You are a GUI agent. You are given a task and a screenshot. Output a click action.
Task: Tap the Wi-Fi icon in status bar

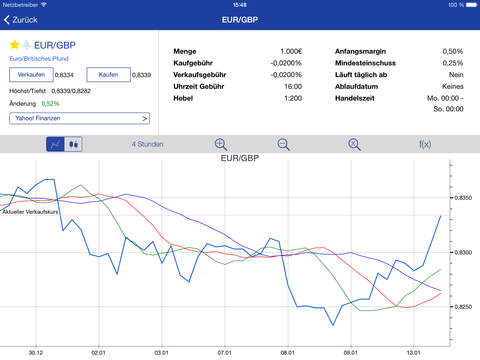coord(44,5)
